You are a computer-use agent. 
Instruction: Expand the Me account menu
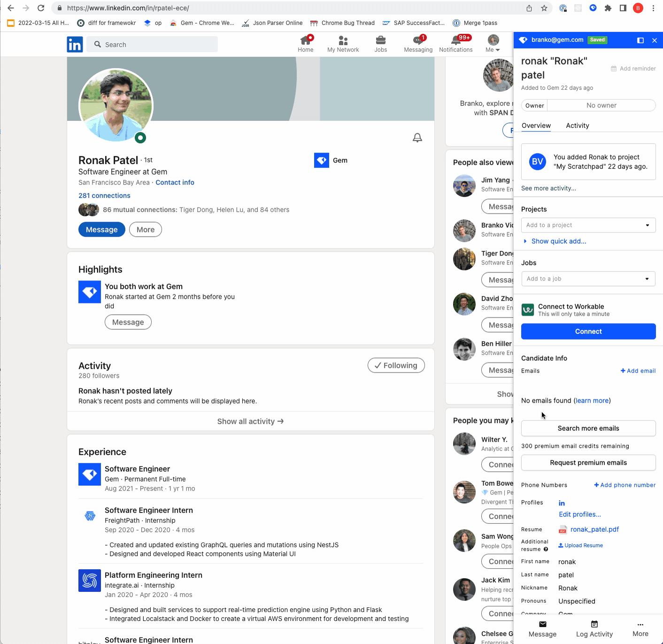(493, 44)
